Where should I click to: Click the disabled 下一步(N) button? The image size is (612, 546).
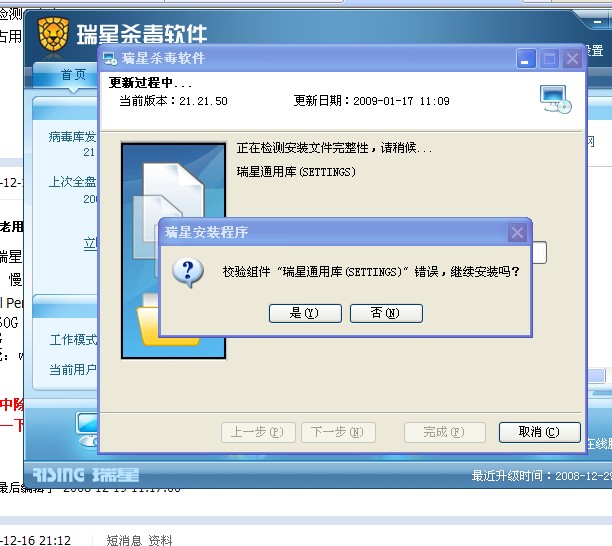pyautogui.click(x=338, y=432)
